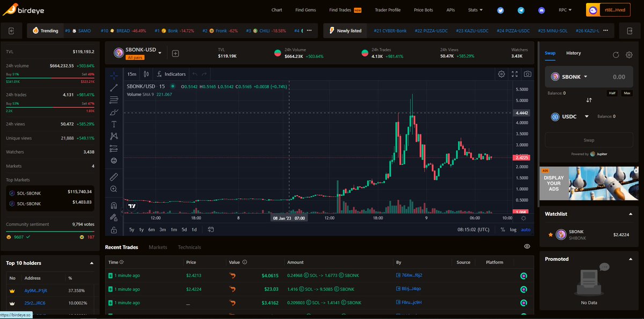Collapse the Promoted panel
The width and height of the screenshot is (644, 319).
coord(630,259)
